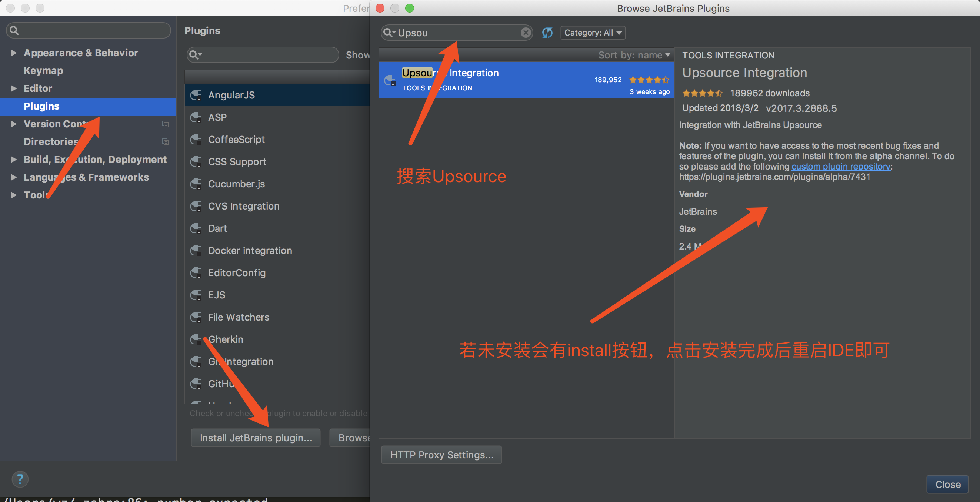Viewport: 980px width, 502px height.
Task: Expand the Tools settings group
Action: point(14,195)
